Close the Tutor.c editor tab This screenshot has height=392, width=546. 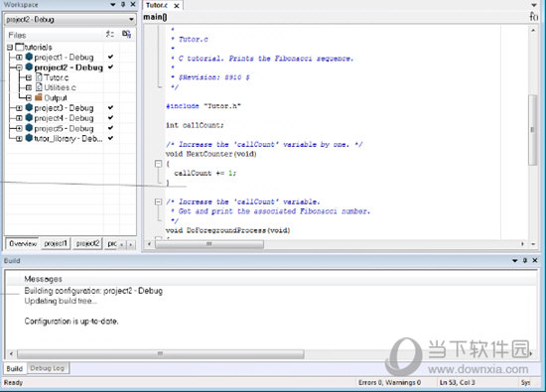point(177,6)
